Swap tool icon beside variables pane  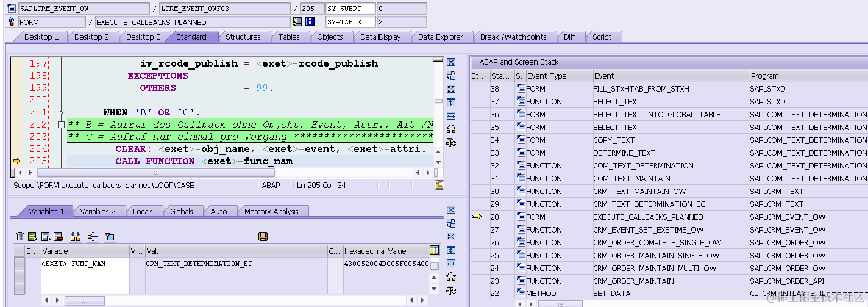coord(451,223)
